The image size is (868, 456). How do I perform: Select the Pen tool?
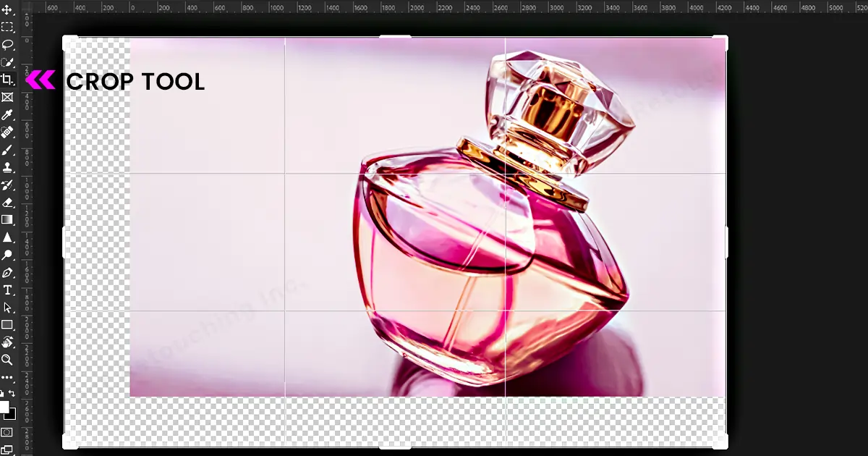click(x=7, y=272)
